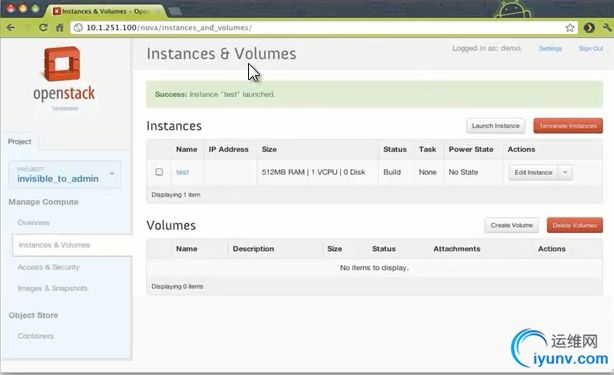Click the Power State column header
This screenshot has width=614, height=375.
pyautogui.click(x=471, y=150)
